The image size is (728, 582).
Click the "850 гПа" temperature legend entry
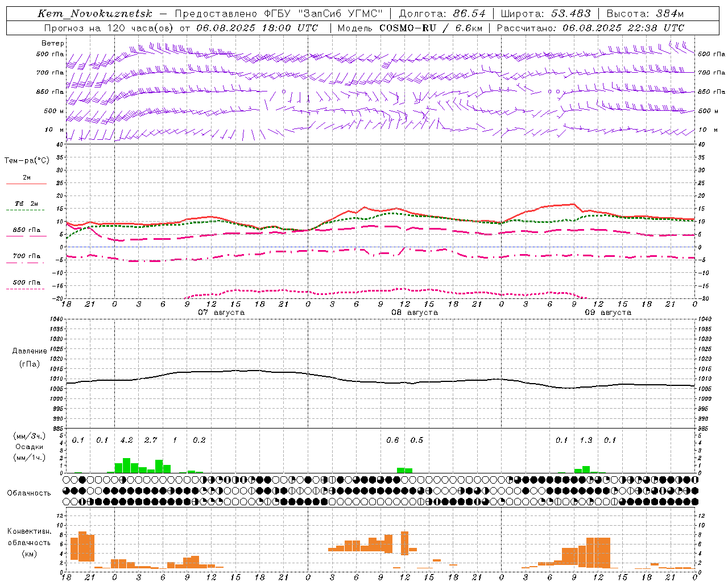pos(26,230)
